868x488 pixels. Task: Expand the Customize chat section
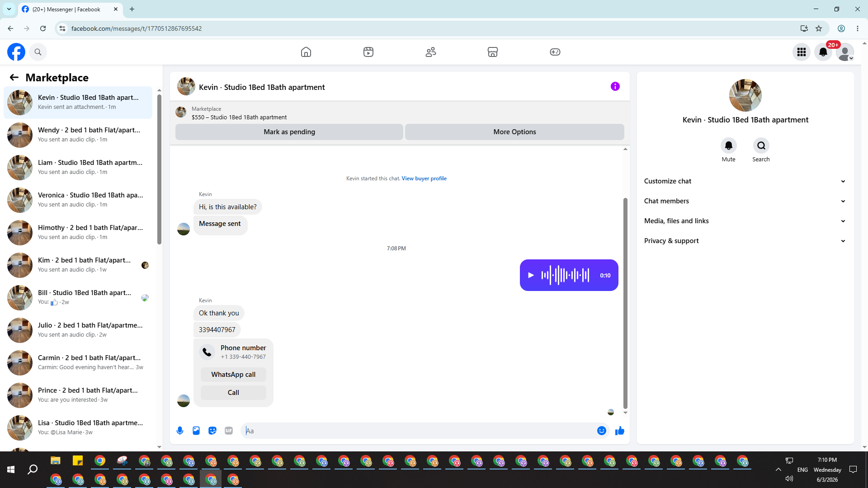click(x=745, y=181)
